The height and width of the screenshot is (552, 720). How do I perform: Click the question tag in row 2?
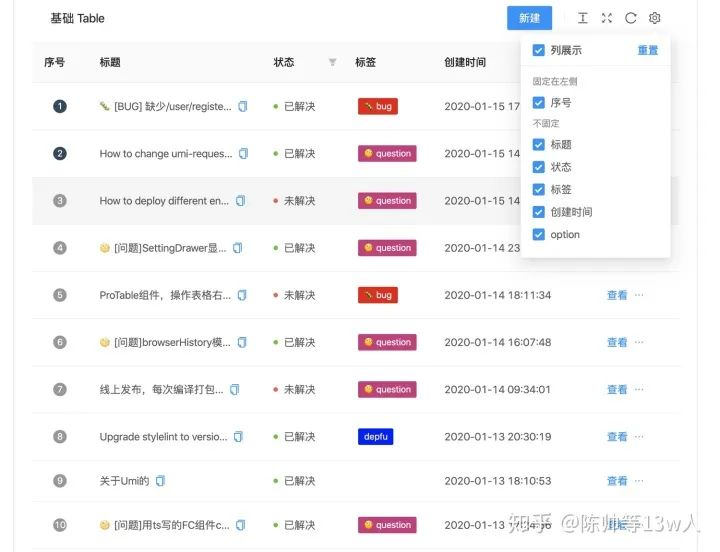387,153
